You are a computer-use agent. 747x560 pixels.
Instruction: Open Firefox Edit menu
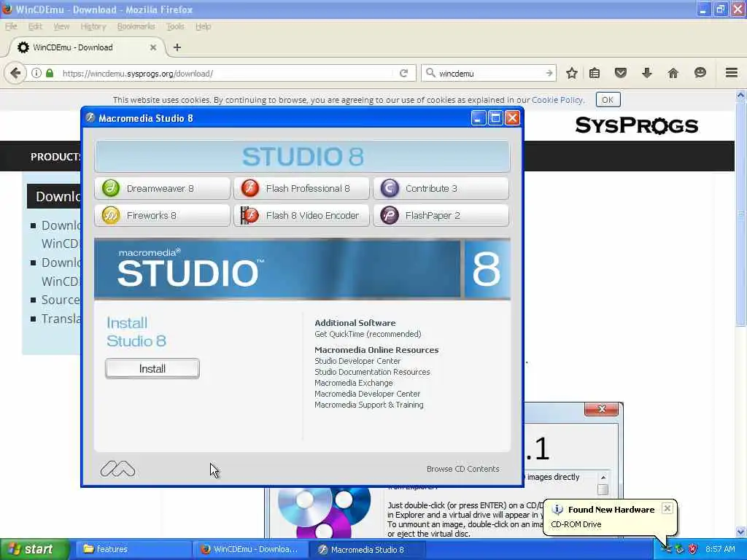pyautogui.click(x=35, y=27)
